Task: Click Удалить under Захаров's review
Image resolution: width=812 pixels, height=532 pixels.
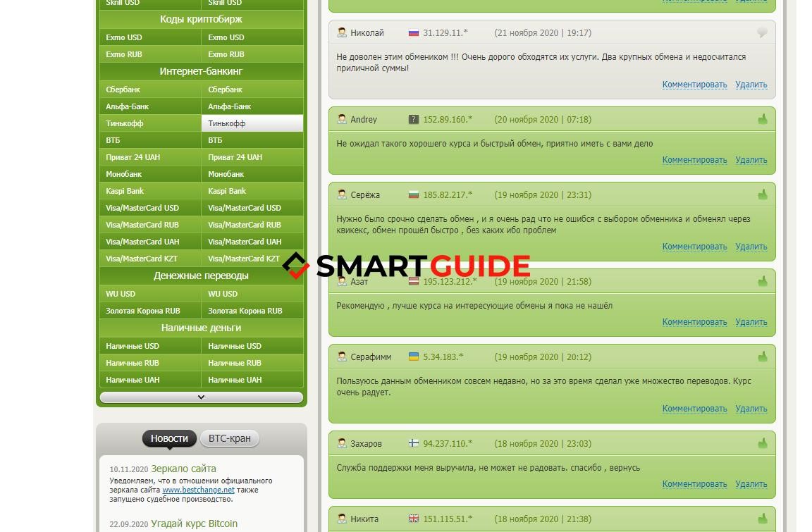Action: tap(751, 484)
